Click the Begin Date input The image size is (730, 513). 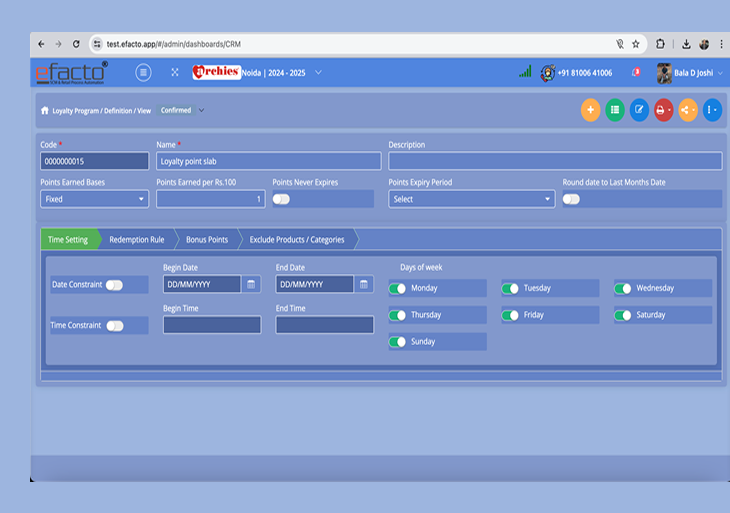click(202, 284)
